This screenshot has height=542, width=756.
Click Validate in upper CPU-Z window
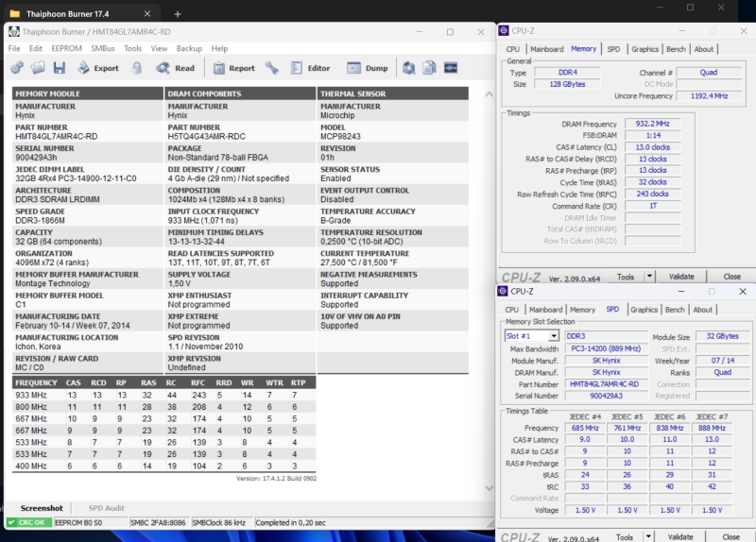681,277
